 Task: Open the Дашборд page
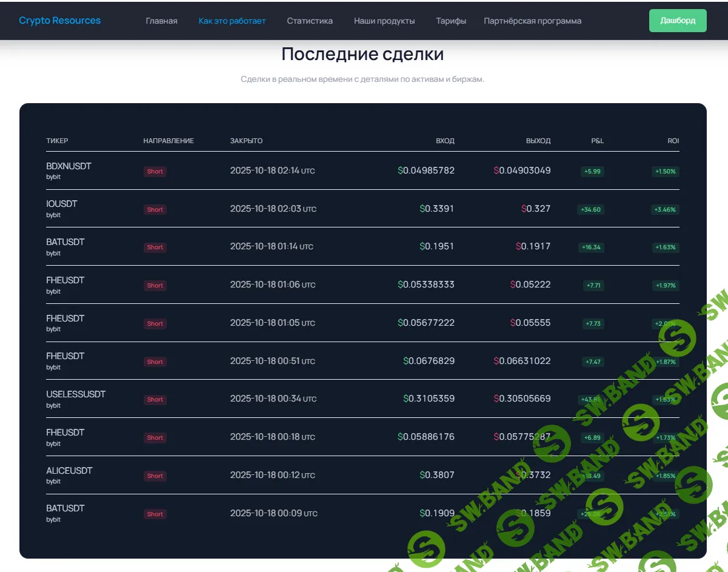pos(677,20)
